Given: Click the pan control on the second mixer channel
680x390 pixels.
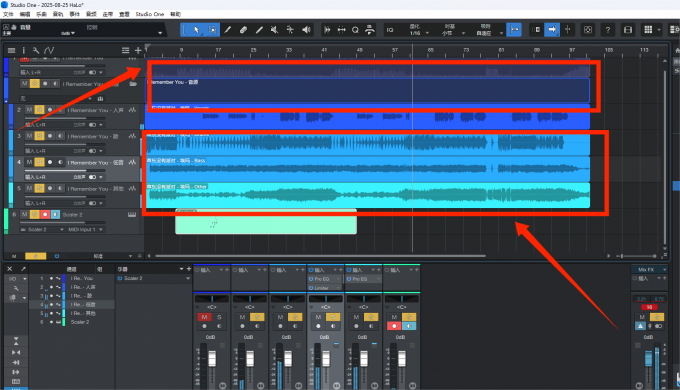Looking at the screenshot, I should tap(250, 299).
